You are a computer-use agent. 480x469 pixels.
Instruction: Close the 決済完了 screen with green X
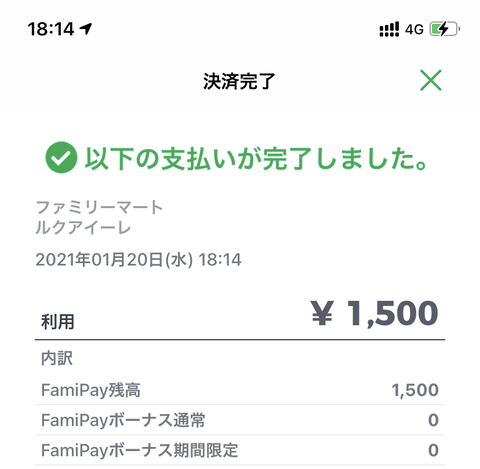pos(431,80)
